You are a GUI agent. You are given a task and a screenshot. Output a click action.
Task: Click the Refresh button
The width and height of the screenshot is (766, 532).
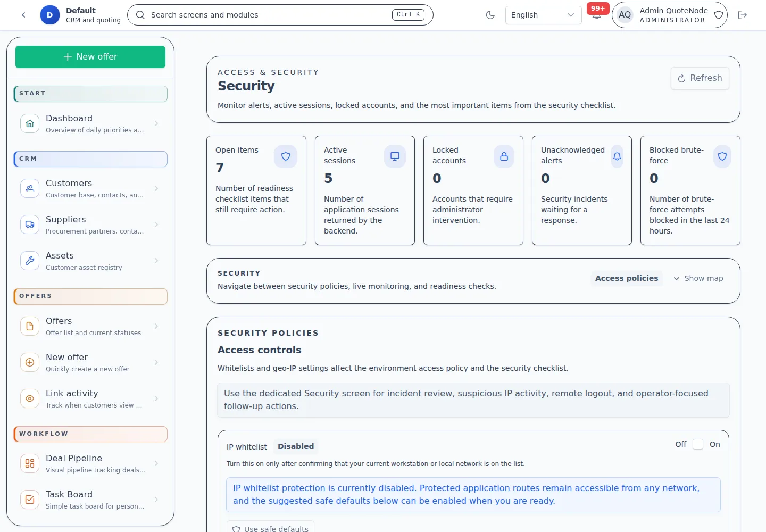pyautogui.click(x=700, y=78)
